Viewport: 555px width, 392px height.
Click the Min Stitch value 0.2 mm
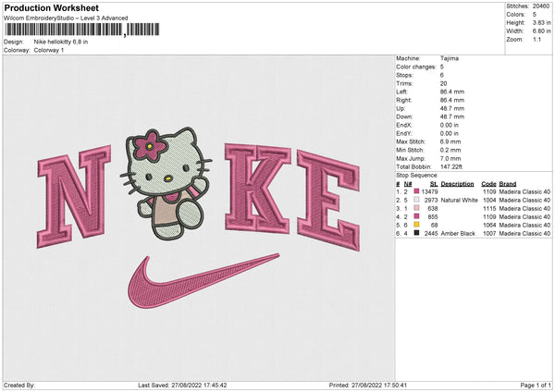pyautogui.click(x=450, y=150)
